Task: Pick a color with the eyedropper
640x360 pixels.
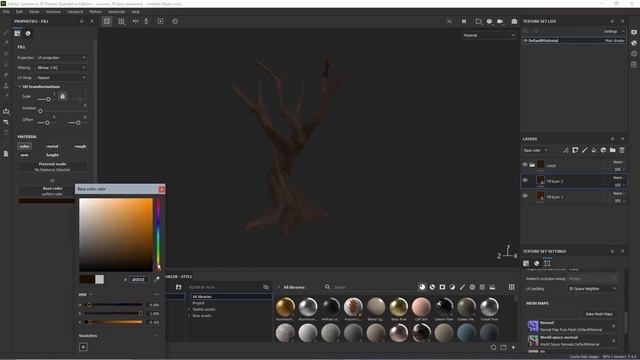Action: (x=157, y=280)
